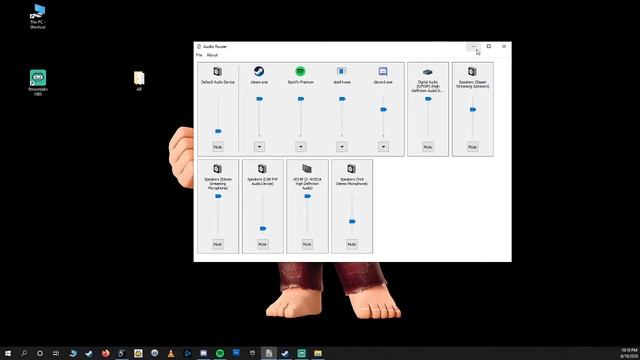Click the "Default Audio Device" label
Viewport: 640px width, 360px height.
(218, 82)
